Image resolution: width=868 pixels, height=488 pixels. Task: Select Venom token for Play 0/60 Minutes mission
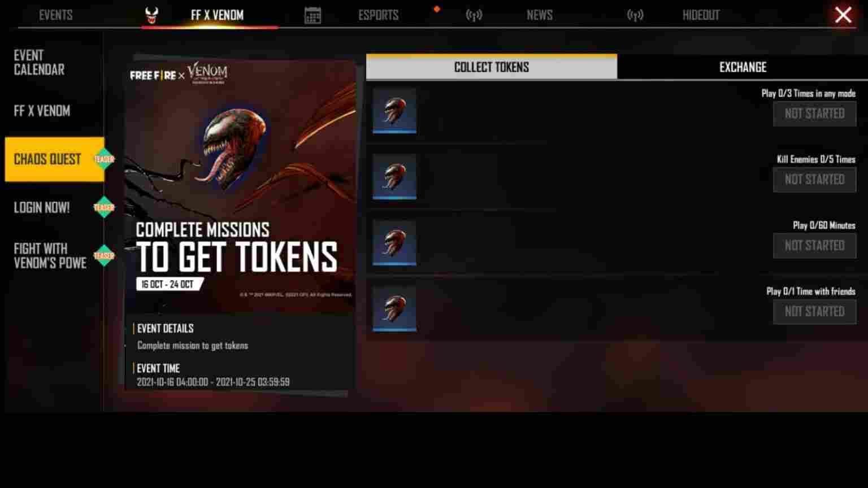pos(394,242)
